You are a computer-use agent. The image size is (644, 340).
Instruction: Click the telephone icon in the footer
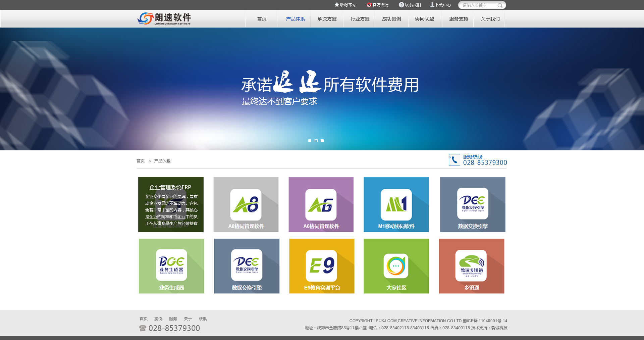[143, 328]
